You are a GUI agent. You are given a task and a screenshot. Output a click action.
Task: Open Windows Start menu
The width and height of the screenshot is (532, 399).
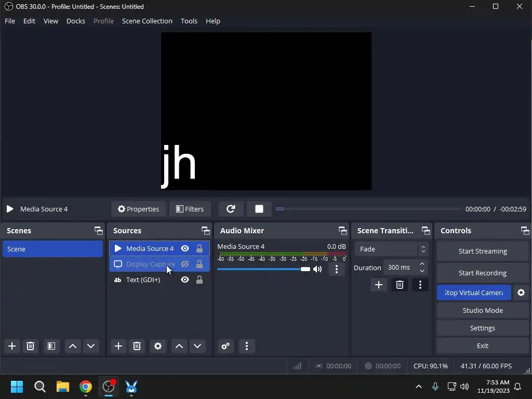(x=17, y=387)
